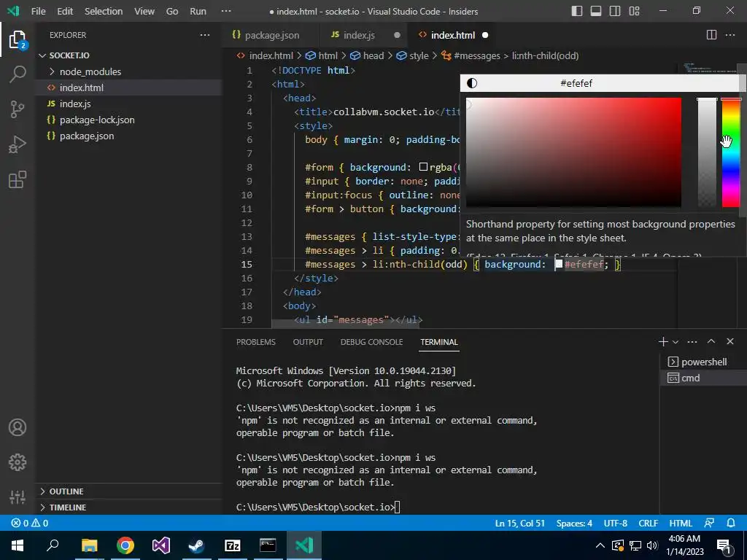747x560 pixels.
Task: Click the head breadcrumb item
Action: click(367, 55)
